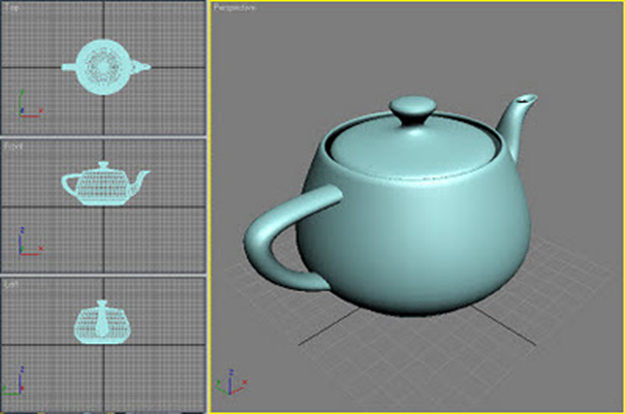Click the axis gizmo in Front viewport
The image size is (625, 414).
coord(24,243)
